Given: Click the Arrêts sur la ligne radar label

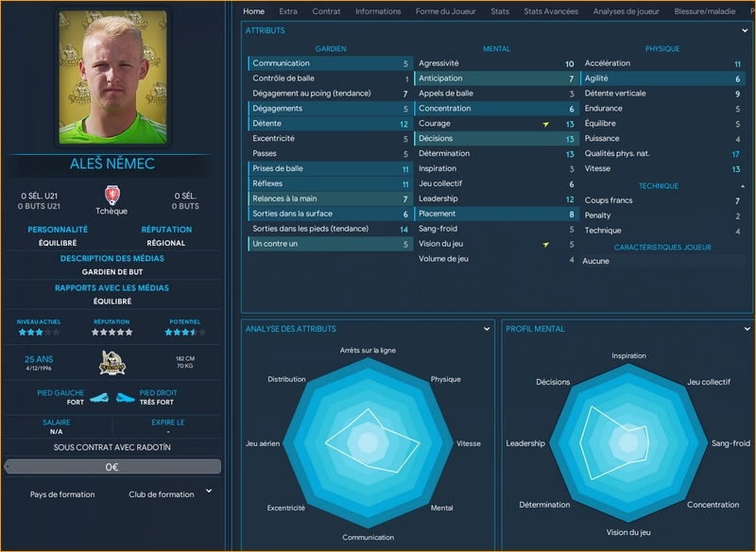Looking at the screenshot, I should 368,351.
